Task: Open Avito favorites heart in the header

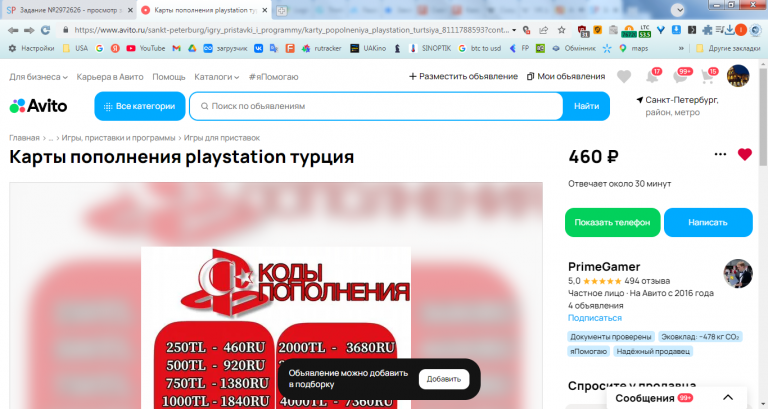Action: click(x=624, y=76)
